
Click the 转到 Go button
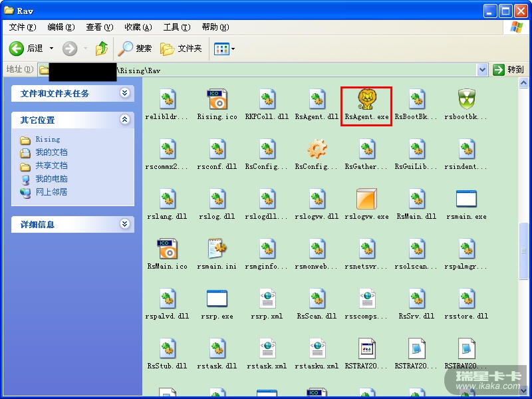(x=508, y=70)
